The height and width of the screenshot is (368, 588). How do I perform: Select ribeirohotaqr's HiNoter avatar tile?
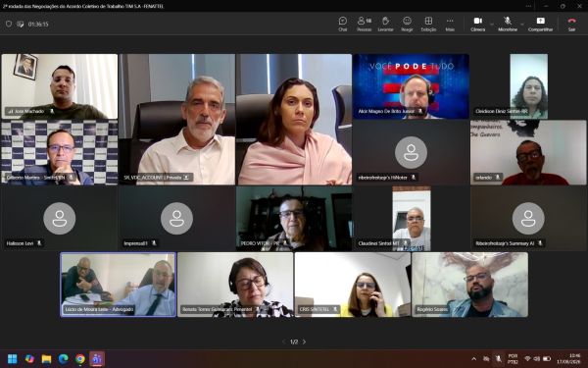411,152
